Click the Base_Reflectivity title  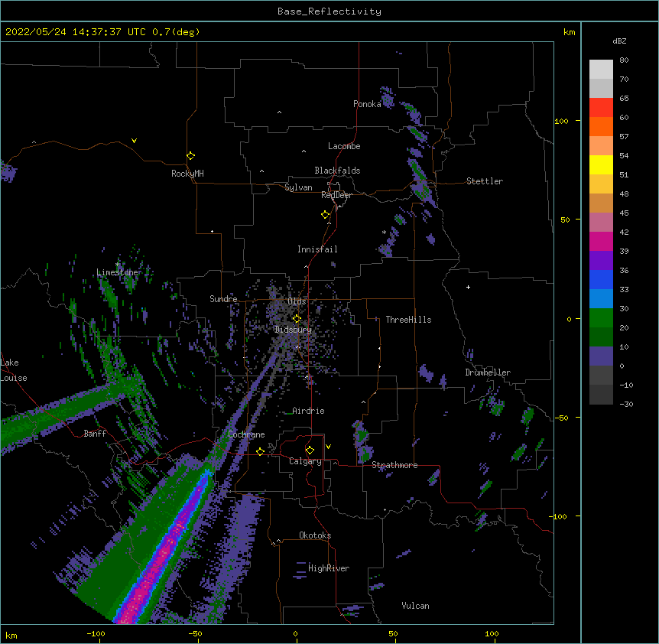(x=329, y=11)
